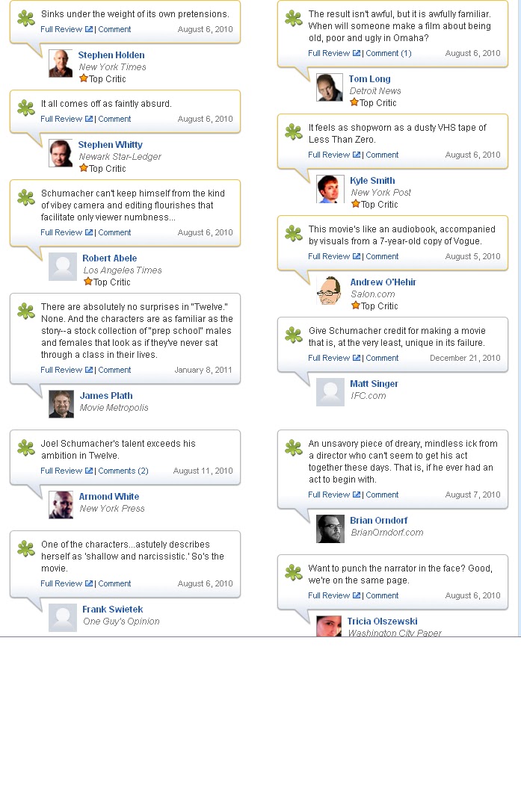This screenshot has height=812, width=521.
Task: Click the green splat icon on Stephen Holden's review
Action: pyautogui.click(x=26, y=18)
